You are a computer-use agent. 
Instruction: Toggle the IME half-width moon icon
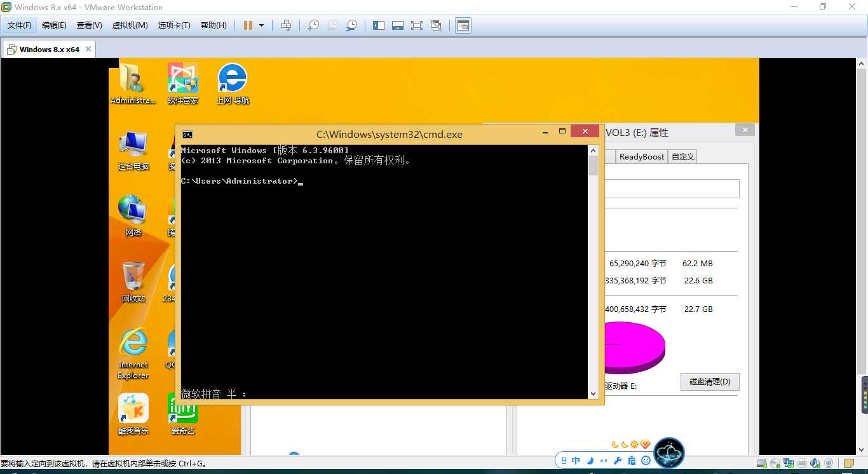(590, 461)
